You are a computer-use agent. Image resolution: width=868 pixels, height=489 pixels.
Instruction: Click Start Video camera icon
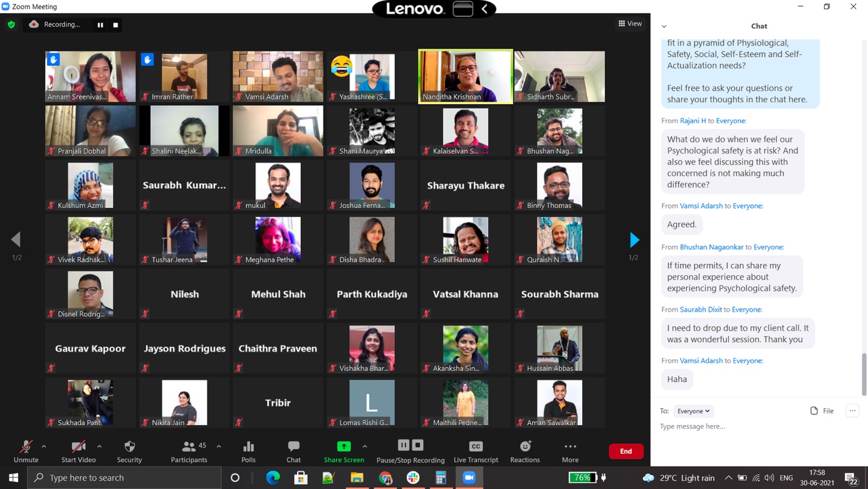click(x=78, y=446)
